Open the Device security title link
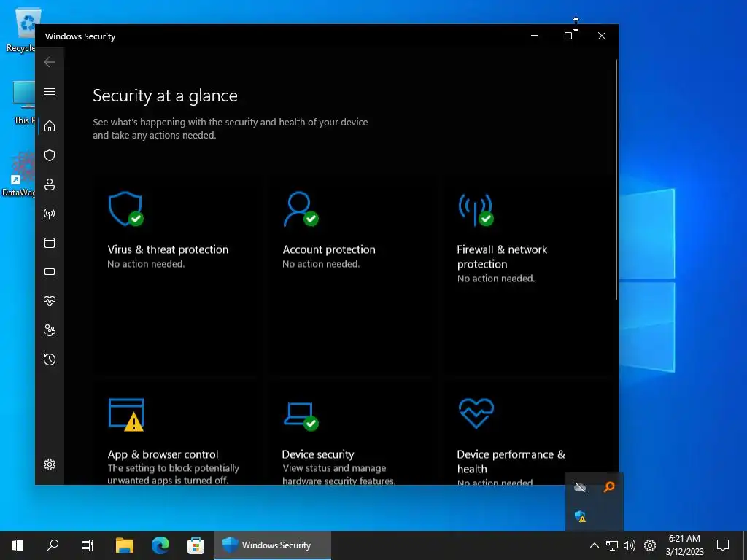The width and height of the screenshot is (747, 560). point(318,454)
